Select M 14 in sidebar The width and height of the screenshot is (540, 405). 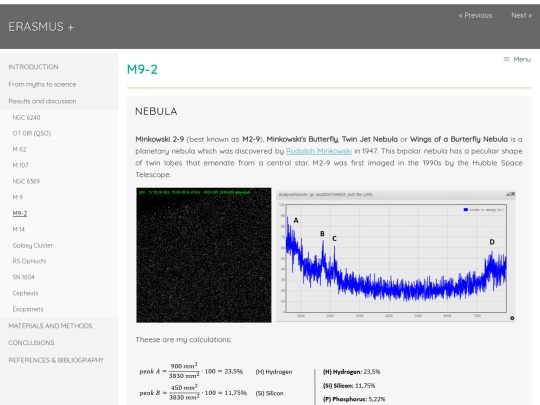(19, 229)
